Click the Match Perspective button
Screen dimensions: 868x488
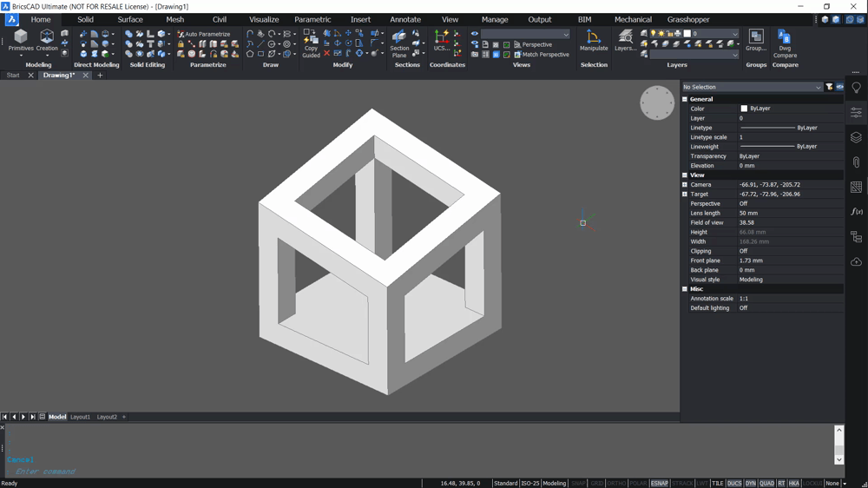pos(541,55)
